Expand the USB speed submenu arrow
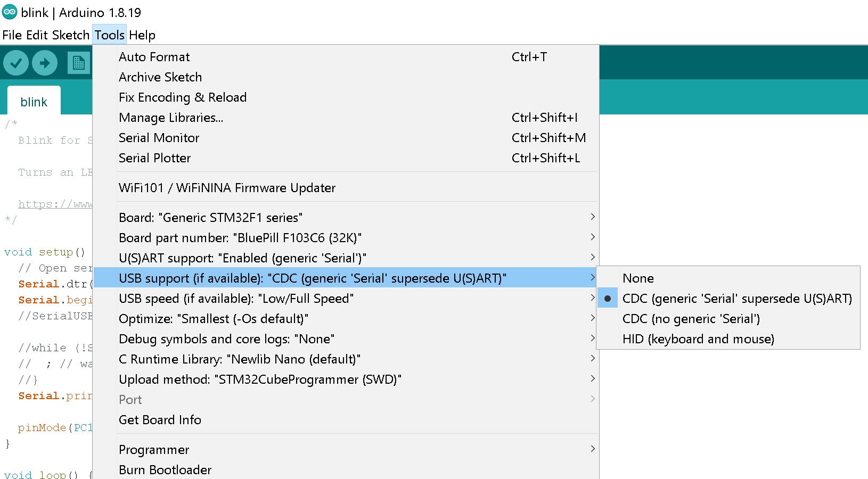This screenshot has height=479, width=868. click(x=593, y=298)
